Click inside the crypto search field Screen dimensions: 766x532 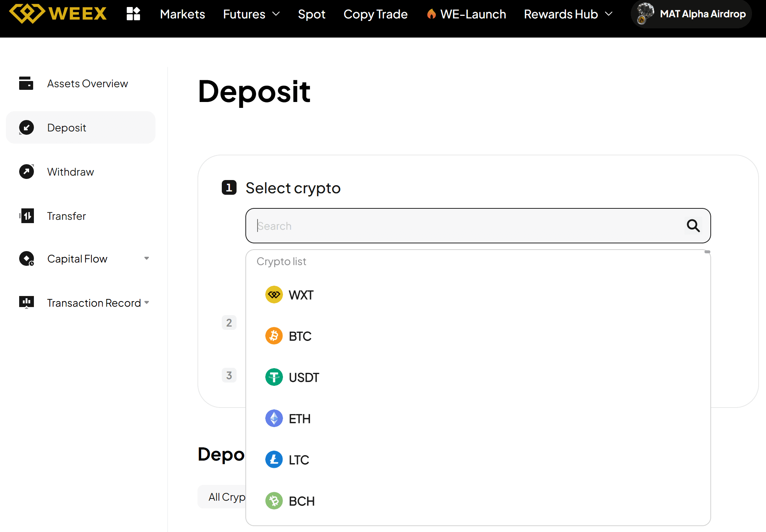[x=442, y=226]
